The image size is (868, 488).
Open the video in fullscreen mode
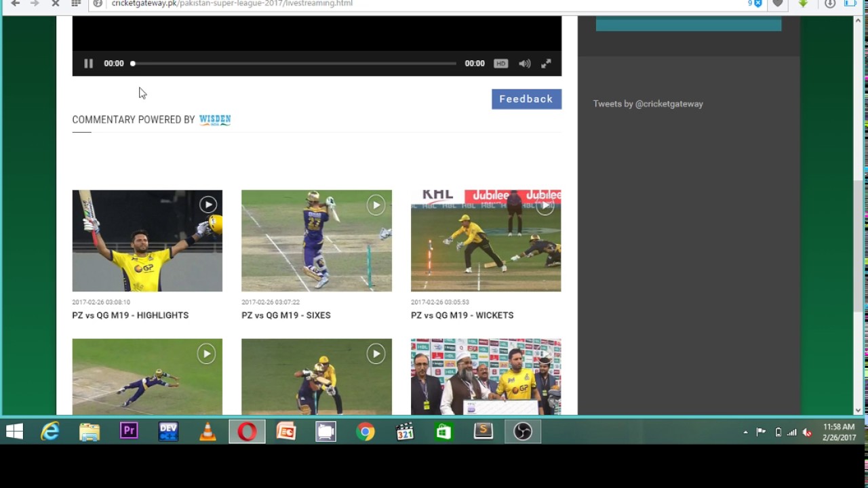coord(546,63)
